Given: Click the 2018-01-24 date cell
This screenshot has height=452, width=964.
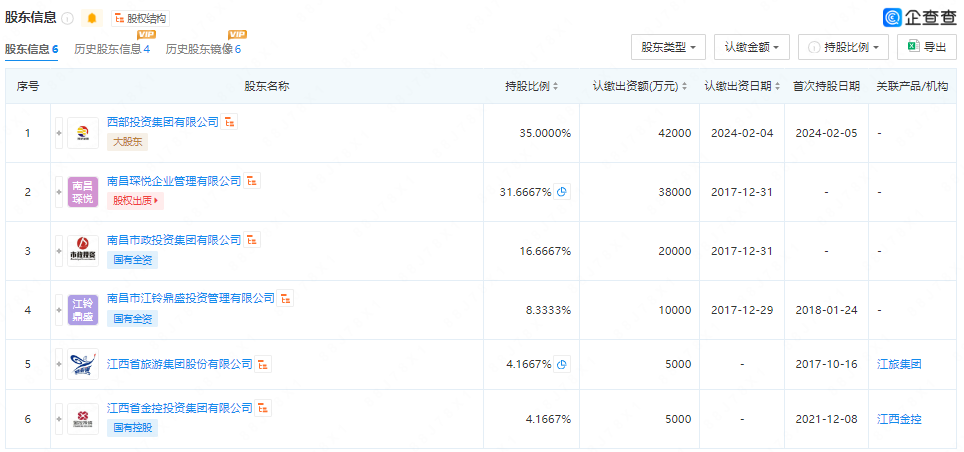Looking at the screenshot, I should [x=826, y=310].
